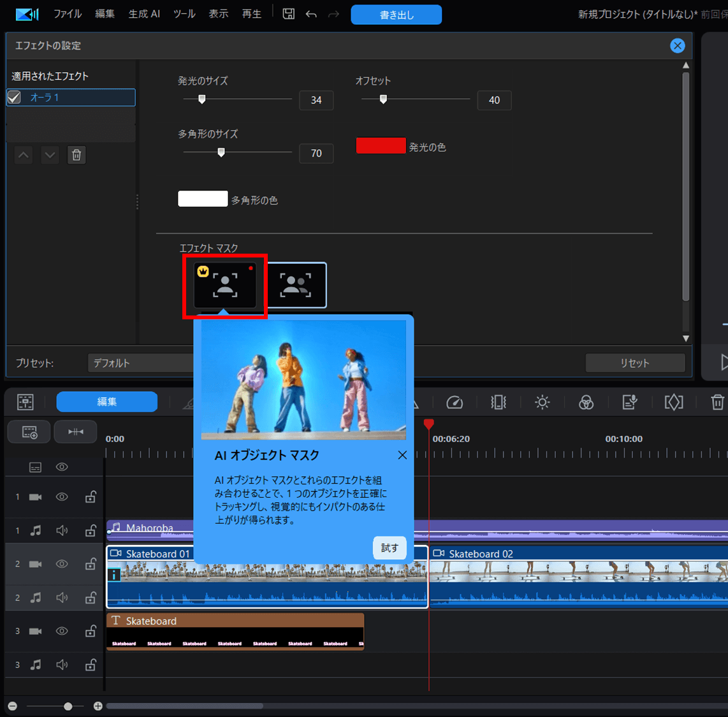
Task: Select the AI object mask icon
Action: click(x=225, y=286)
